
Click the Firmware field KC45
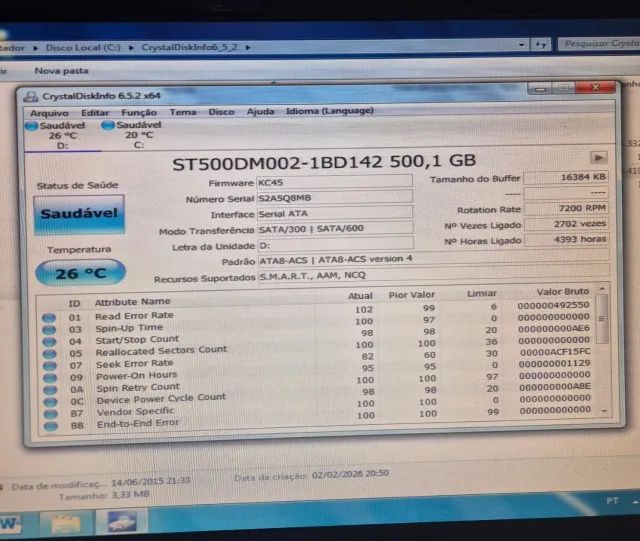coord(334,182)
